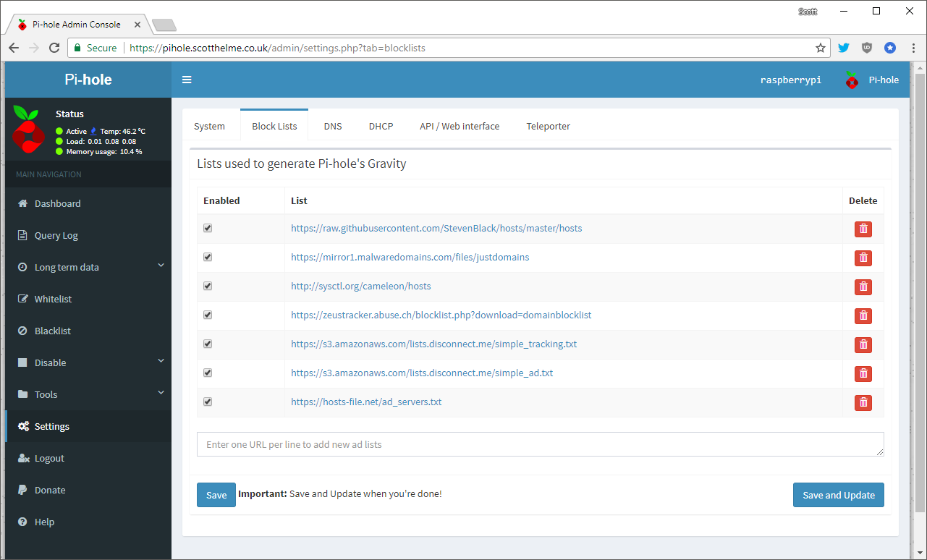
Task: Click the Scott browser profile button
Action: pos(808,11)
